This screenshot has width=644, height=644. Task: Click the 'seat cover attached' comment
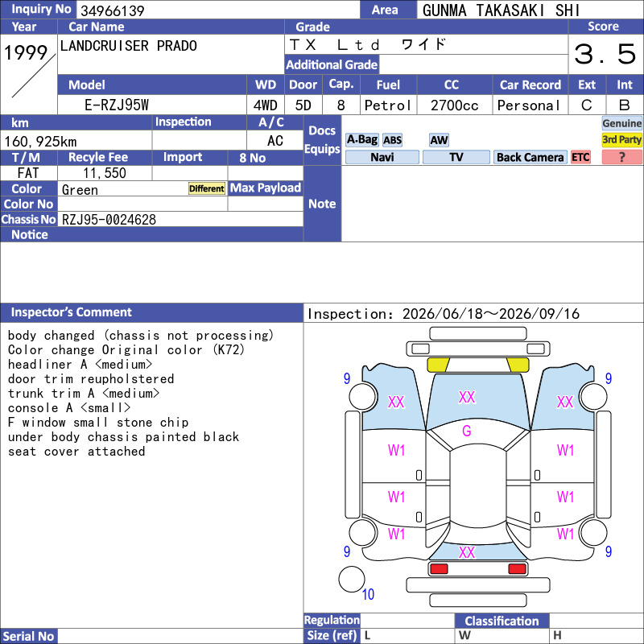(76, 452)
